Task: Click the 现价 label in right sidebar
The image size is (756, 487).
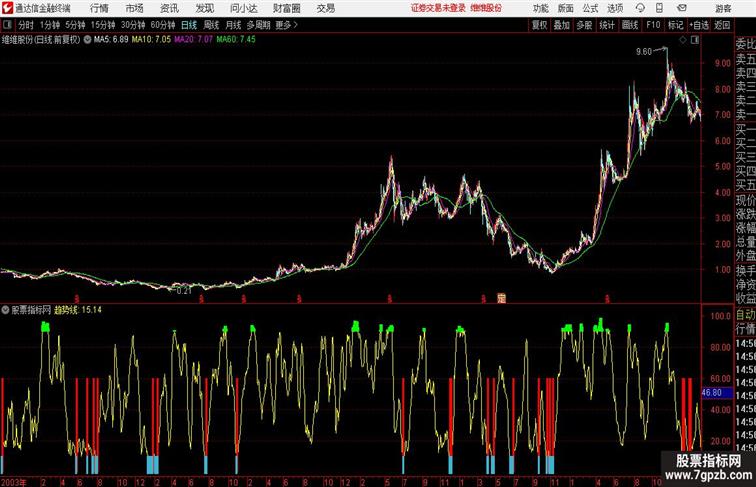Action: pyautogui.click(x=745, y=201)
